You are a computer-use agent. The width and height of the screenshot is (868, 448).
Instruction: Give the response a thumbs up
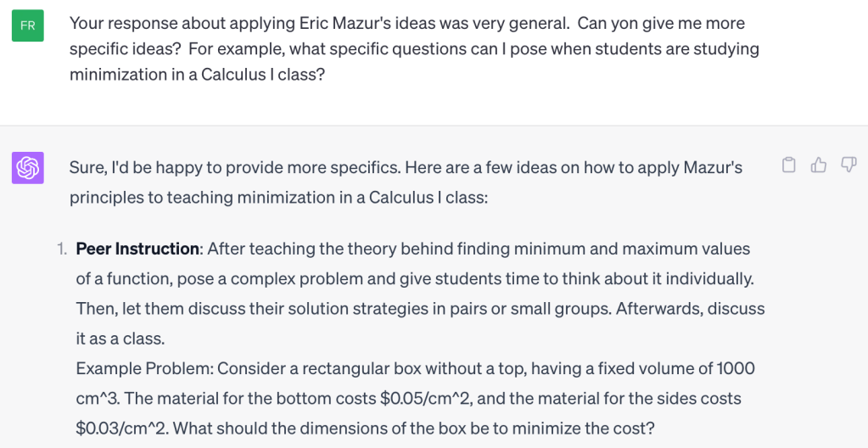click(x=818, y=165)
